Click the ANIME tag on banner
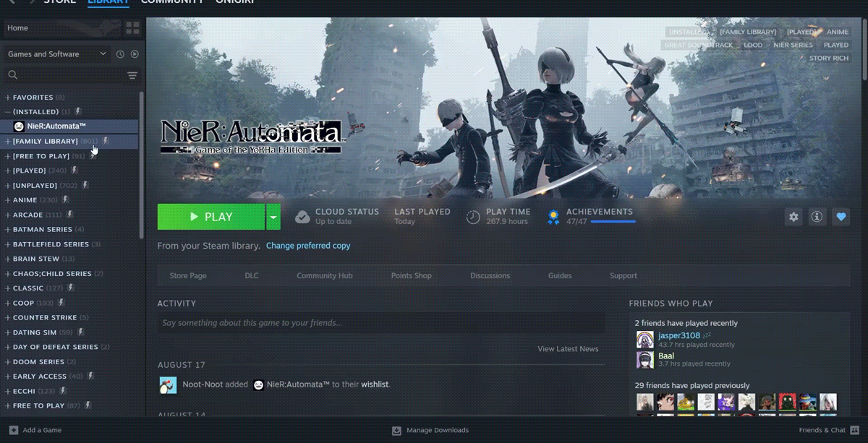This screenshot has width=868, height=443. (x=838, y=32)
